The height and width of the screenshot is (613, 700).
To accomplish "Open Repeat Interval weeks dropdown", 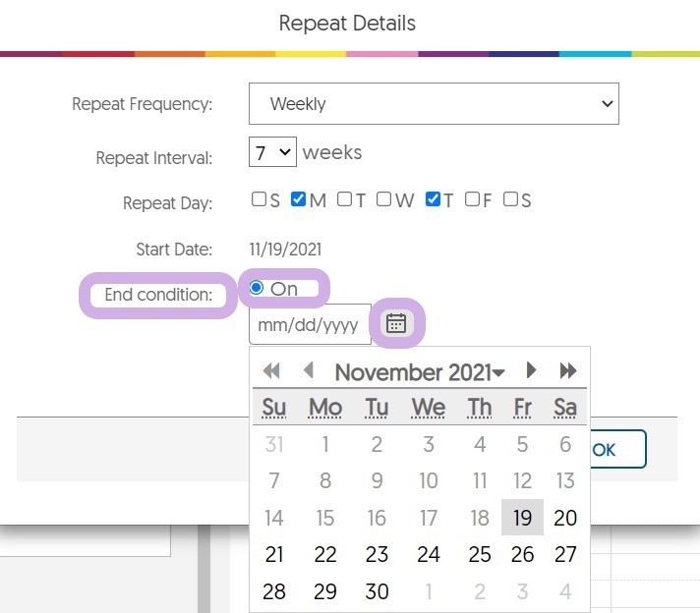I will [x=272, y=153].
